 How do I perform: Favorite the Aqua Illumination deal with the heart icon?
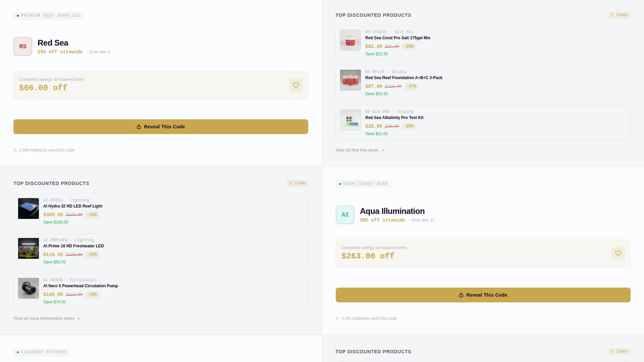pyautogui.click(x=618, y=253)
